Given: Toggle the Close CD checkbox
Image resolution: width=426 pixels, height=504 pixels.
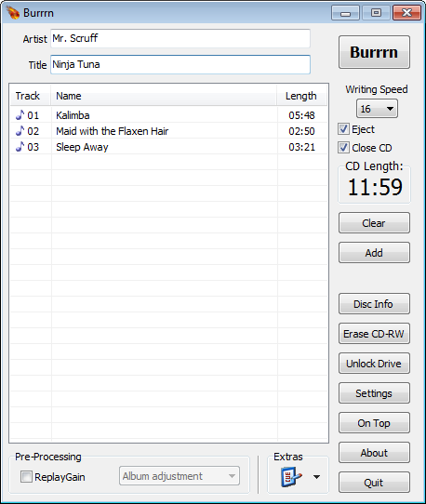Looking at the screenshot, I should click(x=343, y=148).
